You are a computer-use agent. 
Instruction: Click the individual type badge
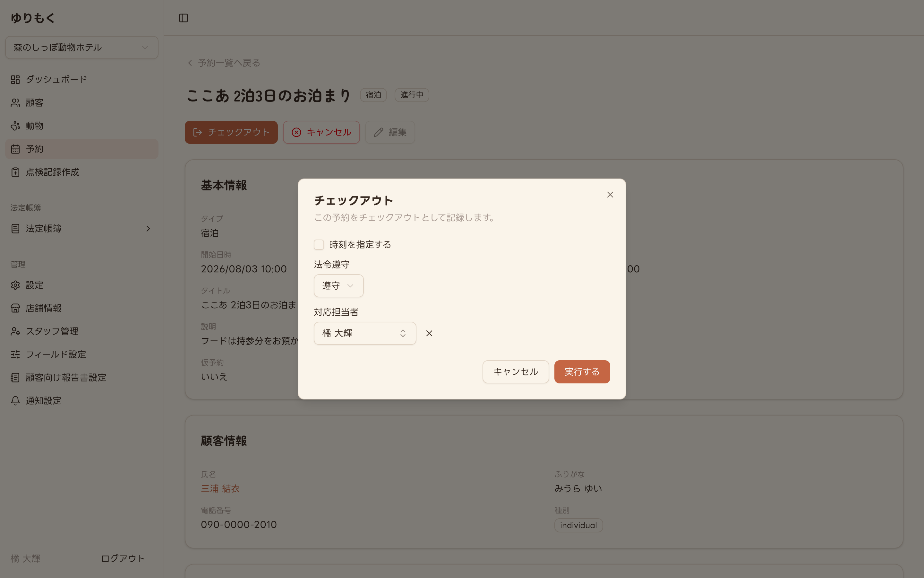pyautogui.click(x=578, y=525)
